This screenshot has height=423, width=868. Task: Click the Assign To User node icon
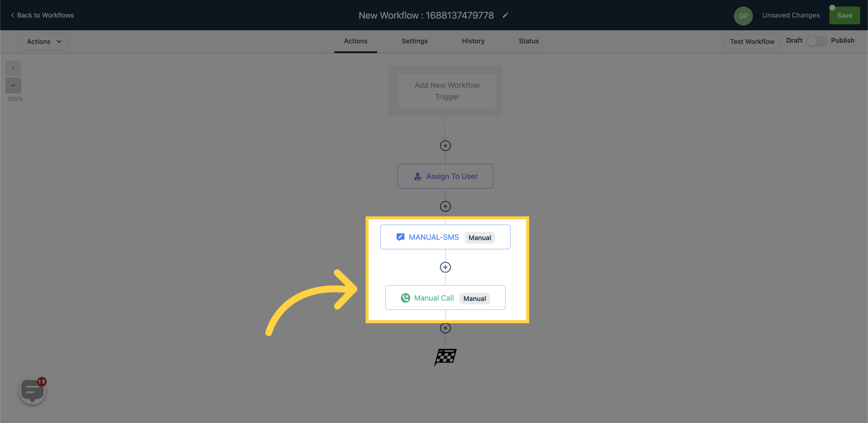(x=417, y=176)
